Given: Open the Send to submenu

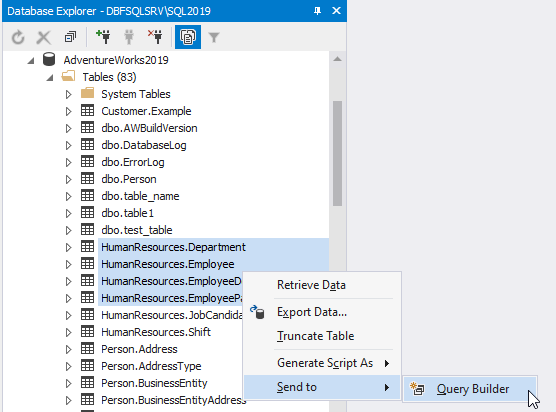Looking at the screenshot, I should tap(322, 387).
